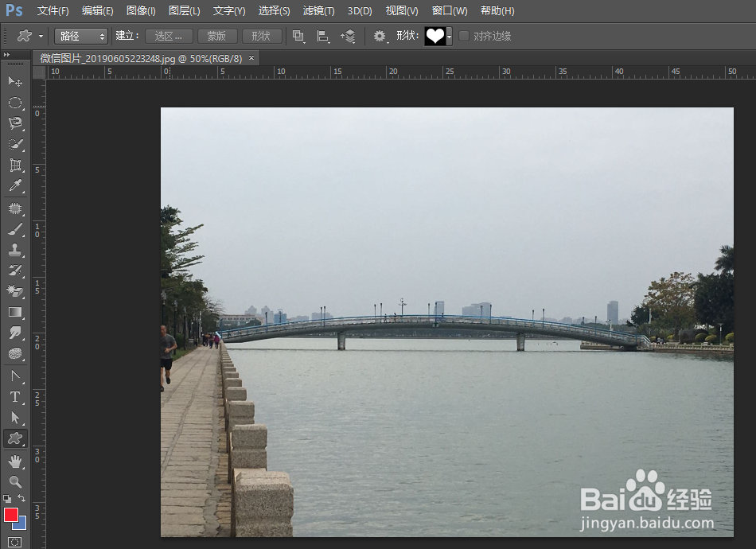
Task: Click the ruler origin corner box
Action: (39, 72)
